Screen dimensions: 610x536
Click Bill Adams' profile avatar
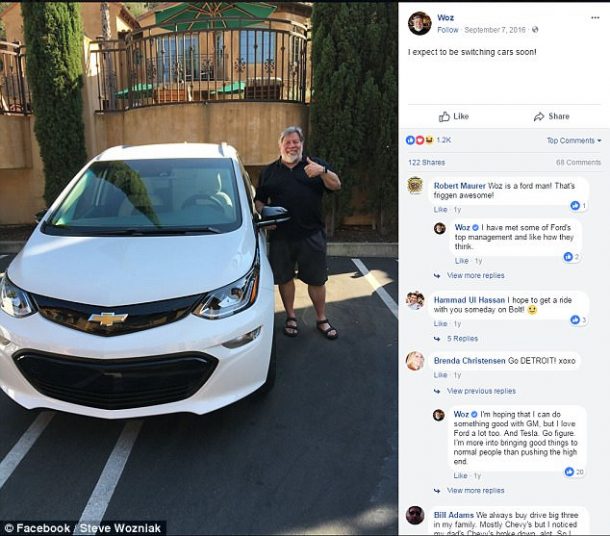click(x=415, y=515)
